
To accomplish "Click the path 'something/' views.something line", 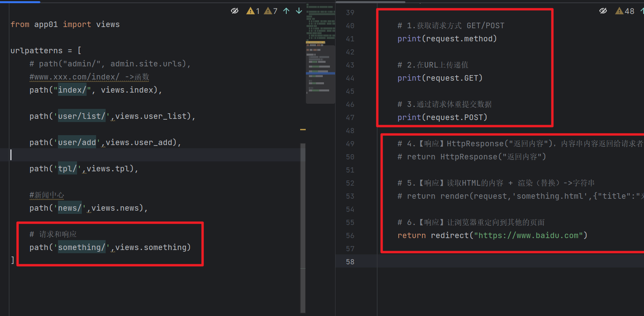I will pyautogui.click(x=110, y=247).
